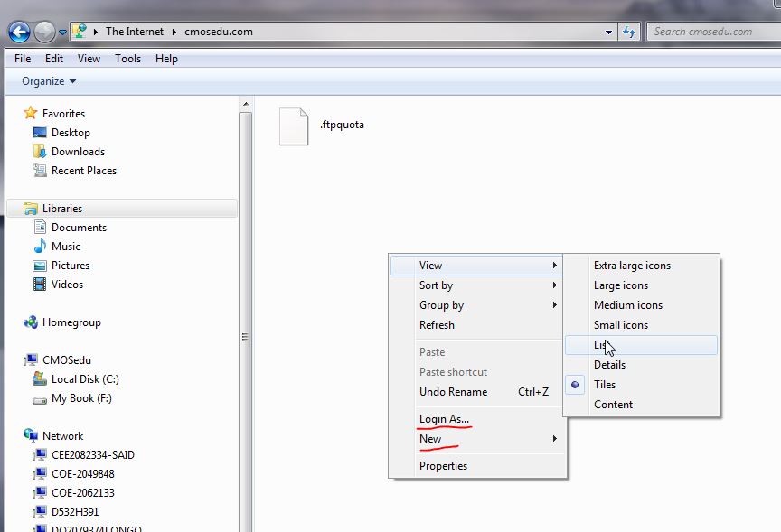The image size is (781, 532).
Task: Choose the Details view option
Action: pyautogui.click(x=609, y=365)
